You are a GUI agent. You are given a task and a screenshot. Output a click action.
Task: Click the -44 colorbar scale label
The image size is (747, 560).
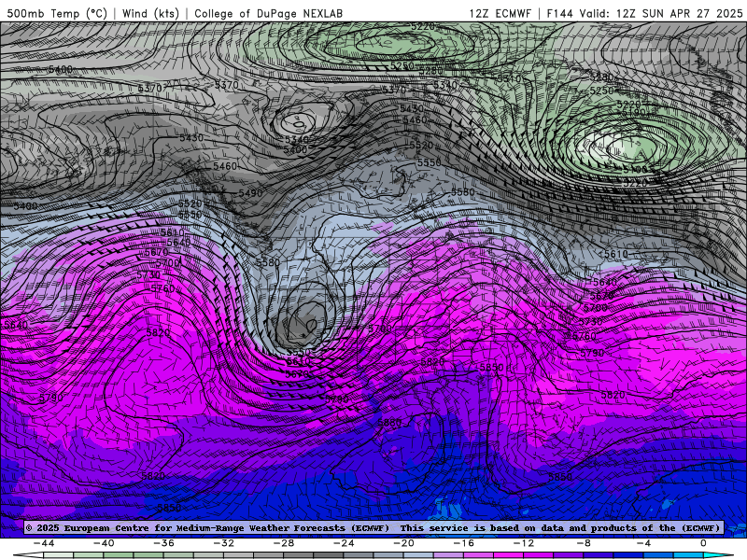[44, 543]
